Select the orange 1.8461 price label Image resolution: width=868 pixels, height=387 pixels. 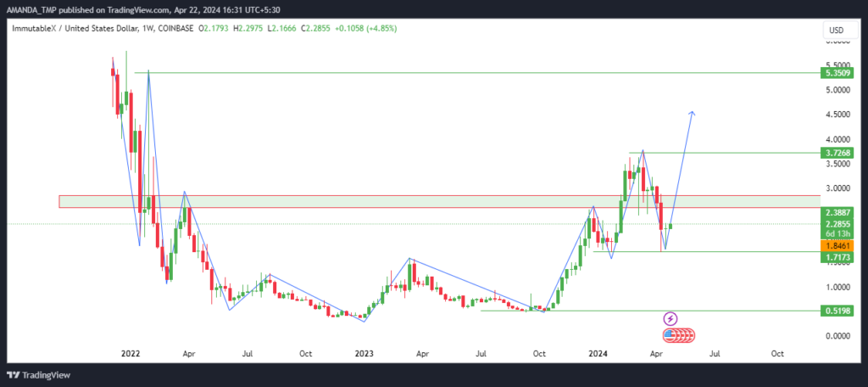[x=837, y=244]
